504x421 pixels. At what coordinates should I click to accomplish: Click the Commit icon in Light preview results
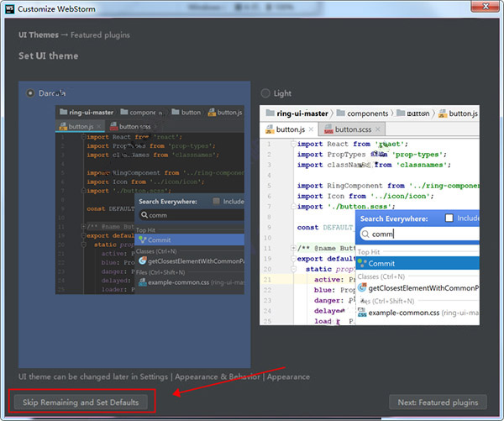(x=363, y=263)
